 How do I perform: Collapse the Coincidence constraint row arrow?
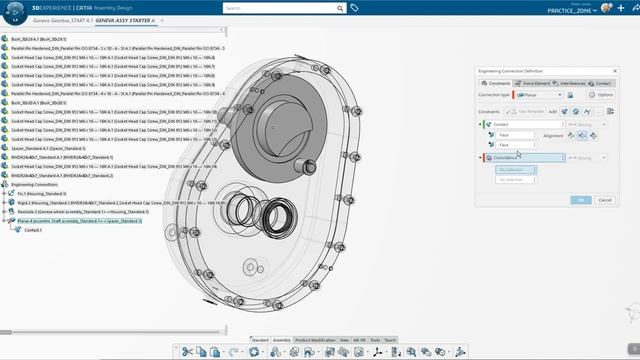coord(480,158)
